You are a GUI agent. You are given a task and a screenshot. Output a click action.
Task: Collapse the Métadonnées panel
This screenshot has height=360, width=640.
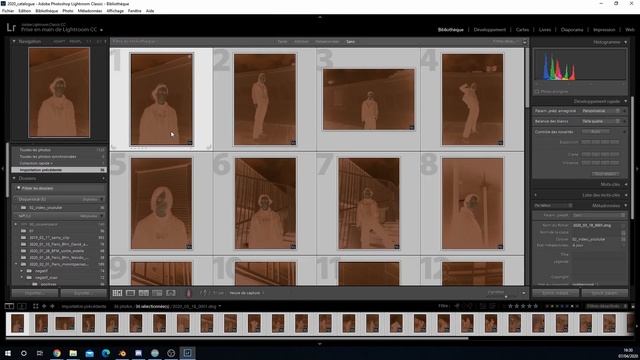(x=626, y=206)
